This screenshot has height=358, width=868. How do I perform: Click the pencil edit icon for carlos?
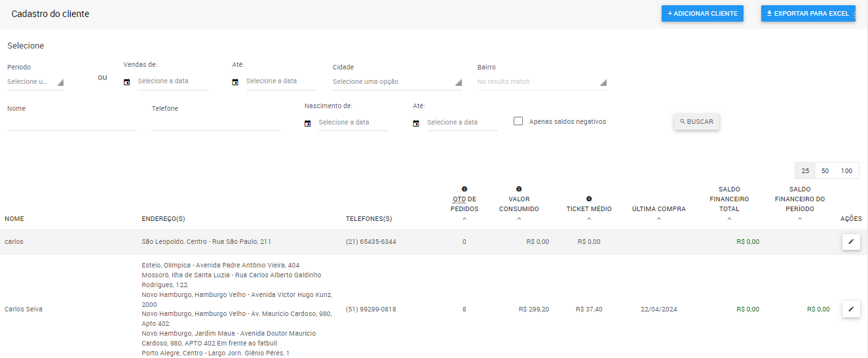(x=851, y=242)
